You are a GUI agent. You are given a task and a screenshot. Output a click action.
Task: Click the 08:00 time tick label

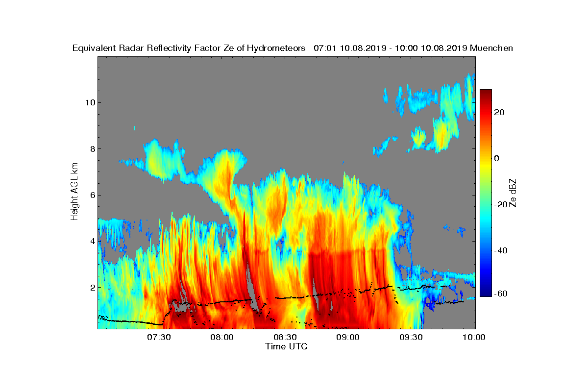pyautogui.click(x=222, y=337)
